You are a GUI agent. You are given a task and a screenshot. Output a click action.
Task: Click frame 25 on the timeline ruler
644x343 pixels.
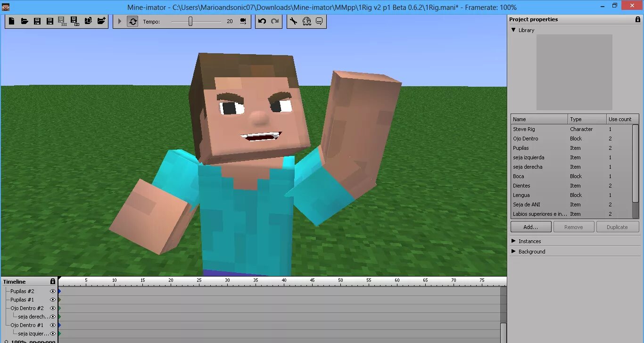pos(199,281)
